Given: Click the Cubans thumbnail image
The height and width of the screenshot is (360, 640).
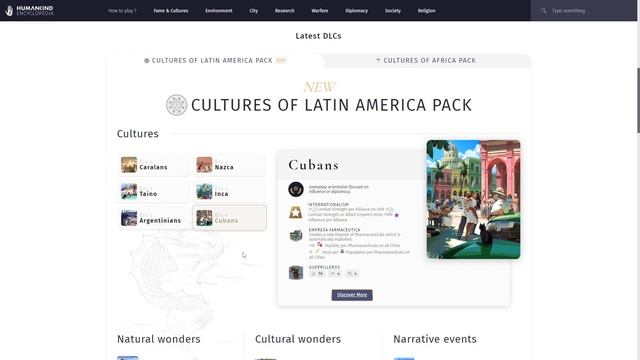Looking at the screenshot, I should [204, 218].
